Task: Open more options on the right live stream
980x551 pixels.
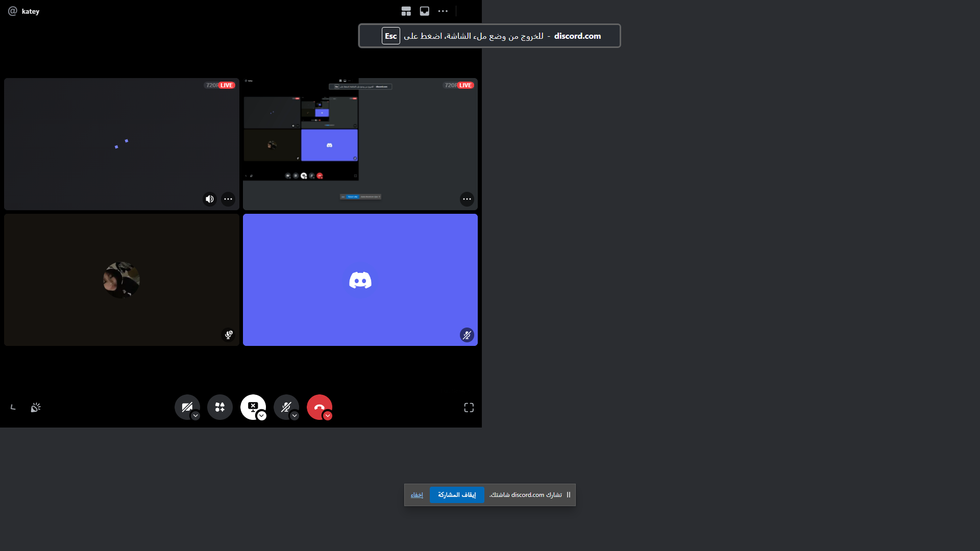Action: point(467,199)
